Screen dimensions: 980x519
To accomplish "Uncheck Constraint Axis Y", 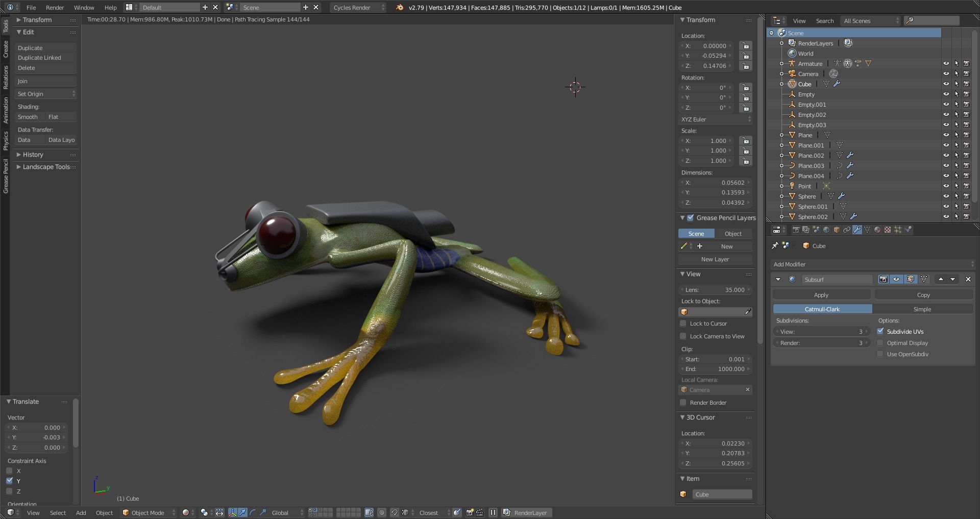I will 10,481.
